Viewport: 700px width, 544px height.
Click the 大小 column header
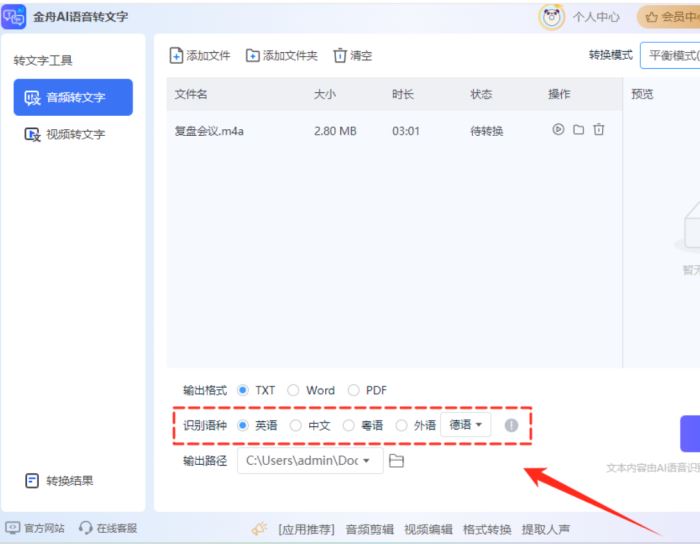click(x=325, y=94)
